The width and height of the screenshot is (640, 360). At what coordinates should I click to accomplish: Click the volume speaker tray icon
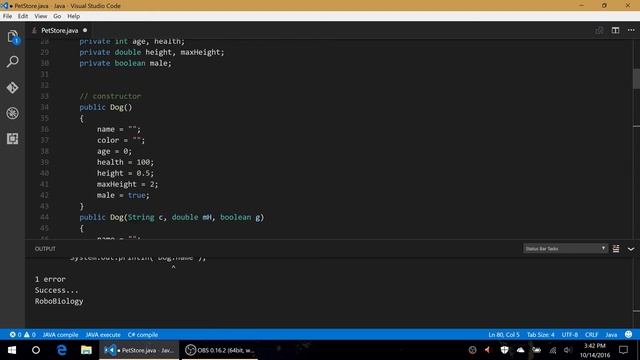point(568,350)
